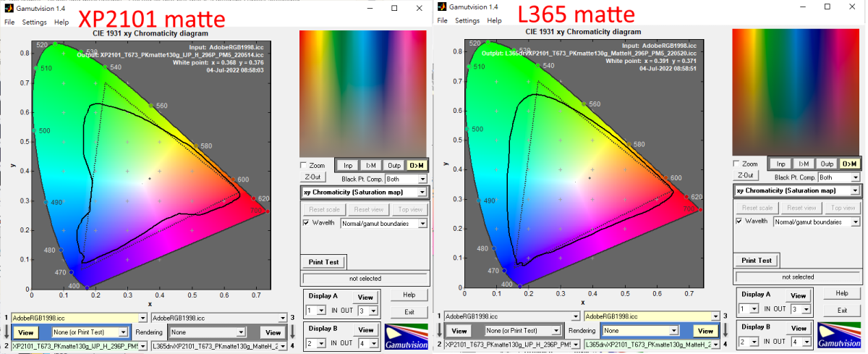Image resolution: width=868 pixels, height=354 pixels.
Task: Uncheck the Wavelth checkbox in the left window
Action: click(306, 223)
